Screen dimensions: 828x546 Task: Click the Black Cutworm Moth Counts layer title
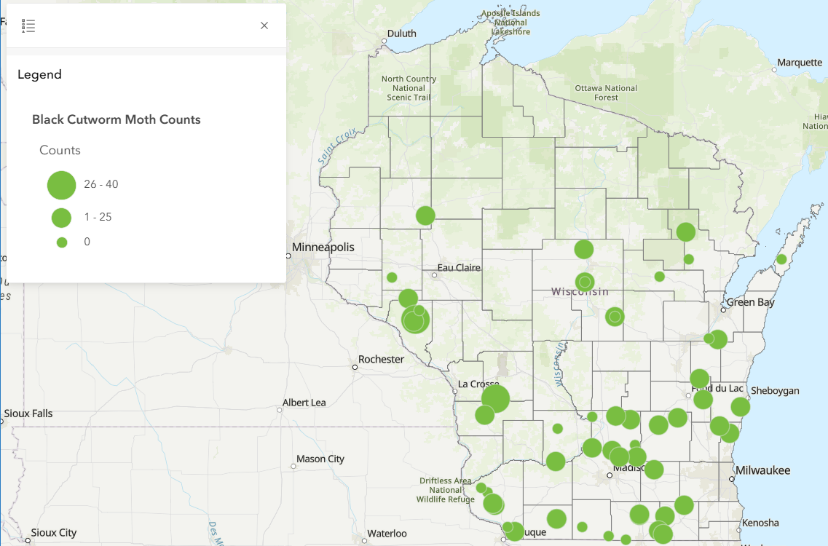click(116, 119)
